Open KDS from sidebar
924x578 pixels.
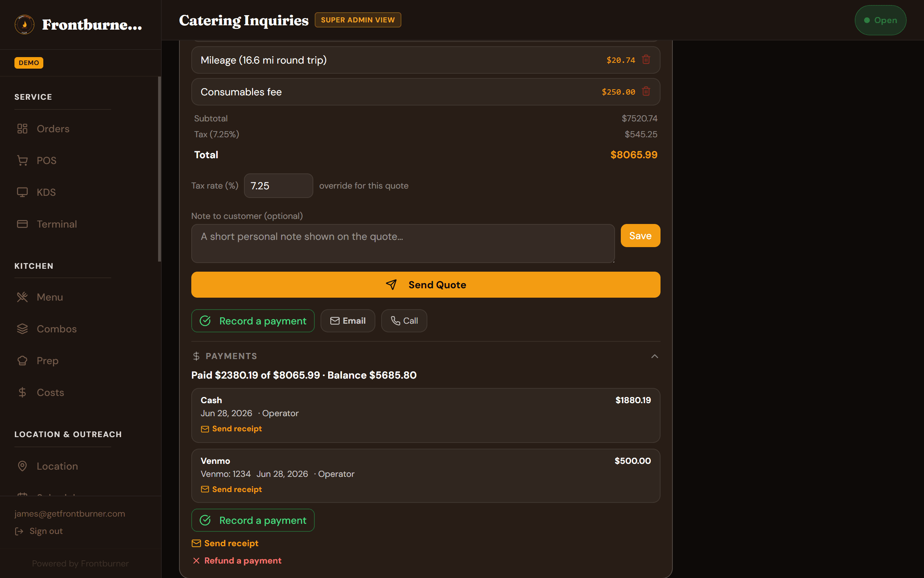click(46, 192)
